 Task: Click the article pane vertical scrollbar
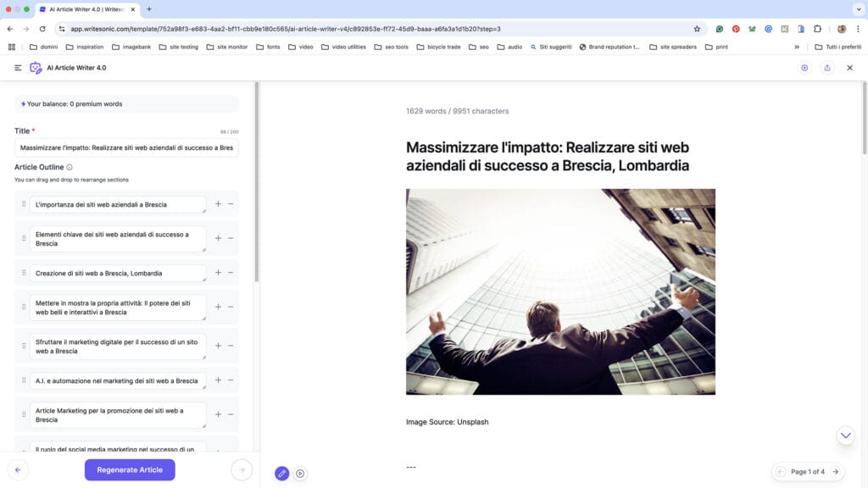click(x=864, y=118)
